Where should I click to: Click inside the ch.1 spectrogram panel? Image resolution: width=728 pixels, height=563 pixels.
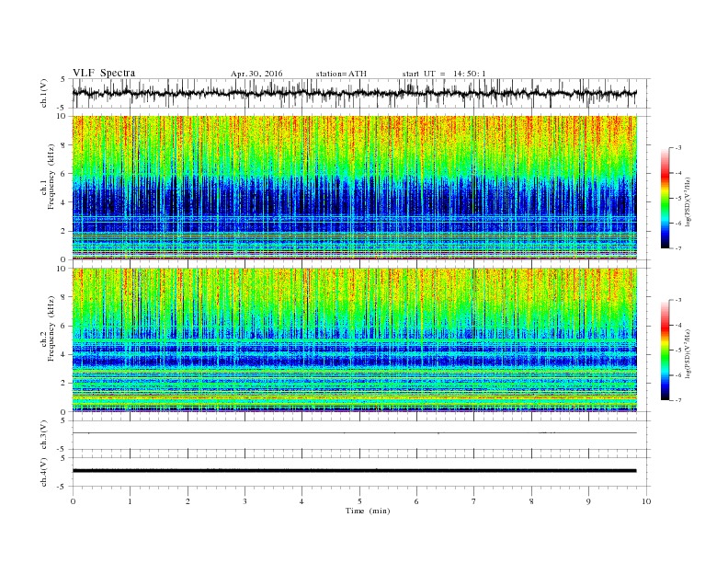pos(354,188)
